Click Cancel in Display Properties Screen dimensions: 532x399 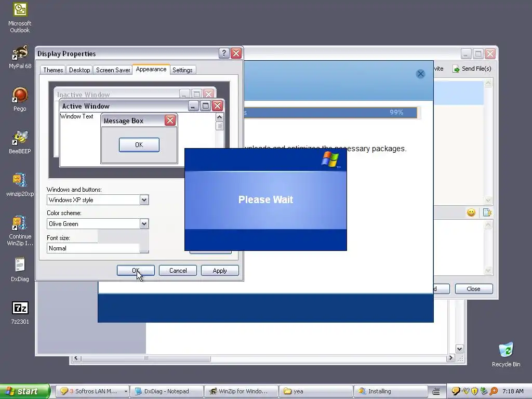coord(178,270)
